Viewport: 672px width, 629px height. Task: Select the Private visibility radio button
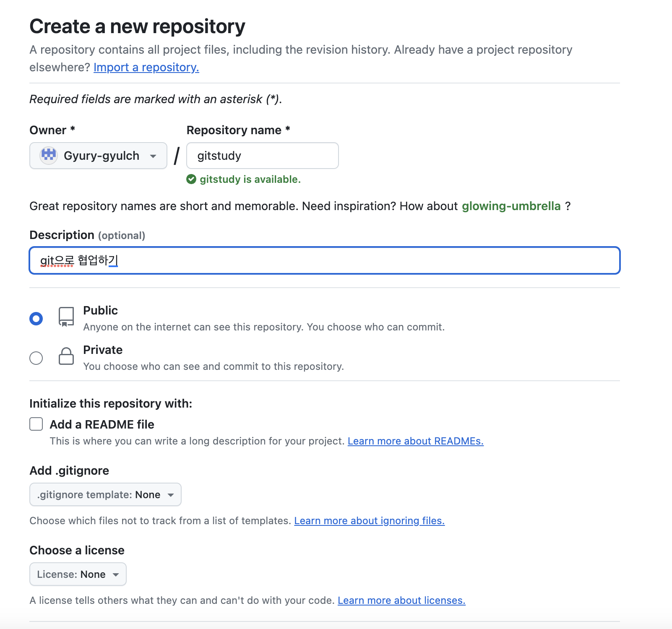tap(36, 358)
